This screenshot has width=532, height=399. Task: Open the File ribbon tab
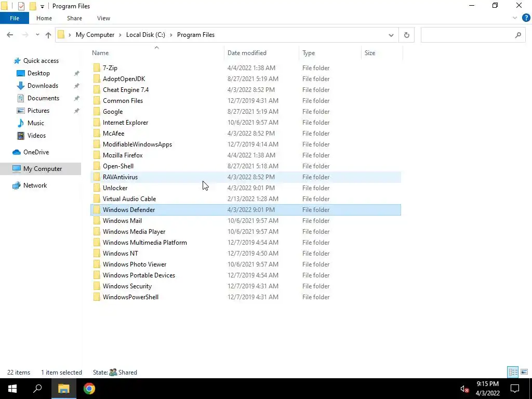coord(15,18)
